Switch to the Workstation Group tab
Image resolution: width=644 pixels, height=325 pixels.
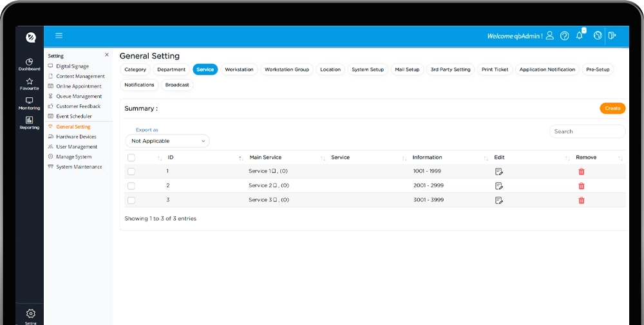pos(287,70)
